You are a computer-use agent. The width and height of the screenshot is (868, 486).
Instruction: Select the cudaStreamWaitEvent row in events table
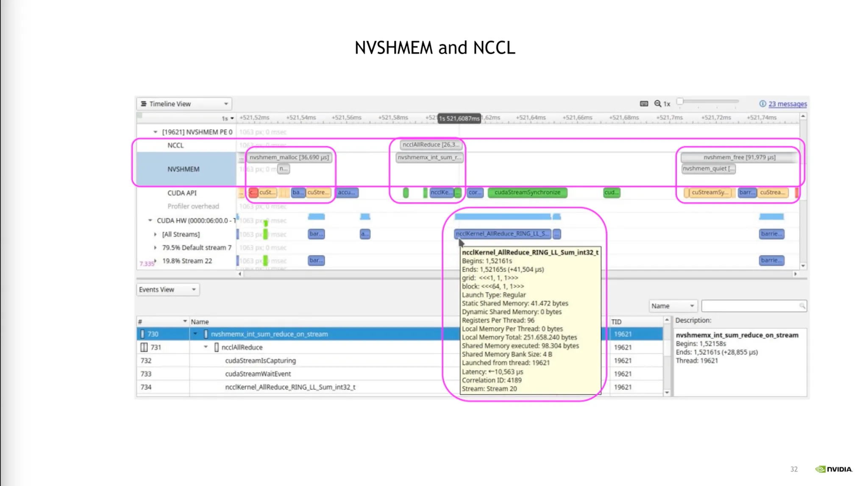(258, 374)
